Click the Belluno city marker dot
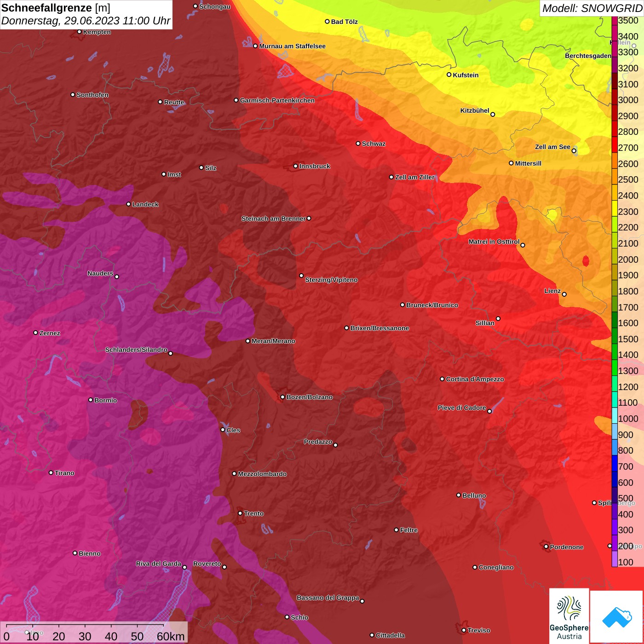This screenshot has width=644, height=644. coord(459,495)
